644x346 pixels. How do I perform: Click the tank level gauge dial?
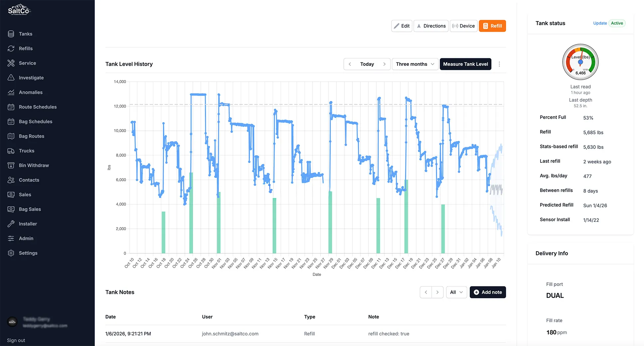pyautogui.click(x=580, y=62)
